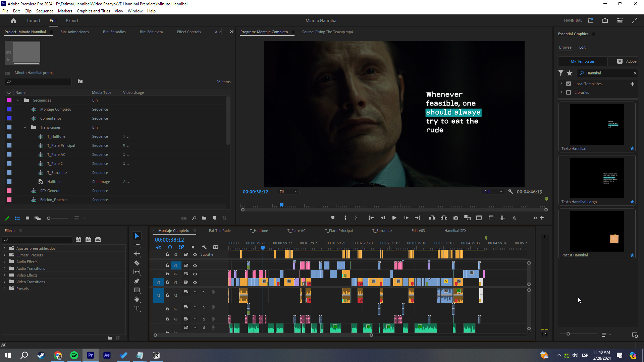Adjust Essential Graphics thumbnail size slider
The image size is (644, 362).
click(x=568, y=334)
